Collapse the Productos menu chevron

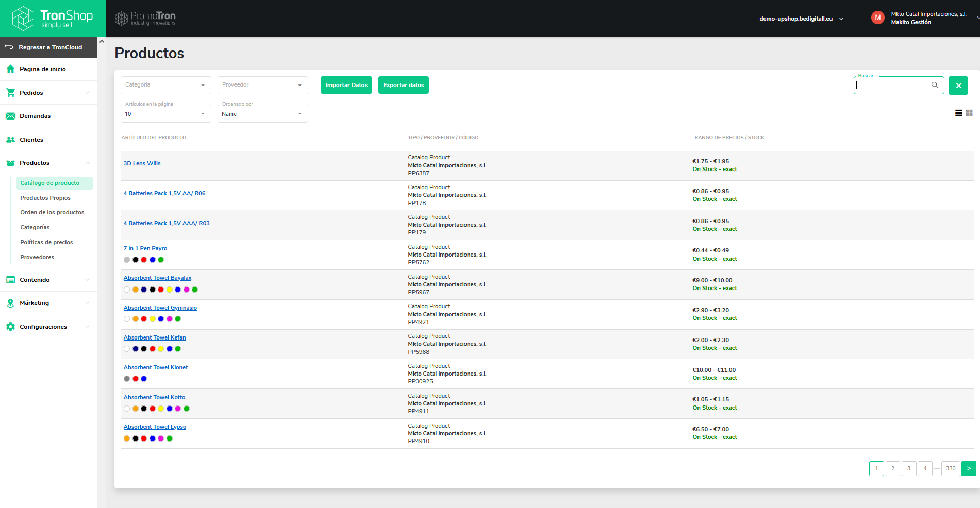tap(88, 163)
